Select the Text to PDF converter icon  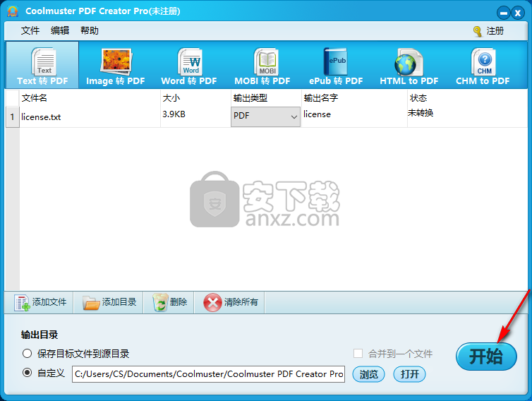tap(42, 65)
